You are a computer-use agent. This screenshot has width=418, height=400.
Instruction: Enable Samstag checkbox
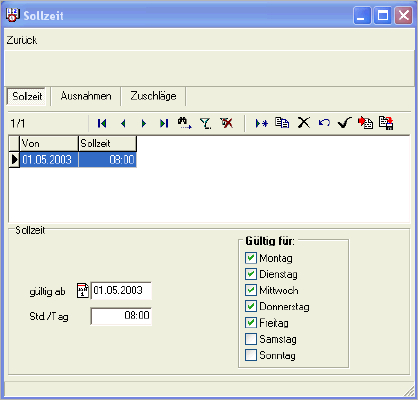(x=251, y=339)
